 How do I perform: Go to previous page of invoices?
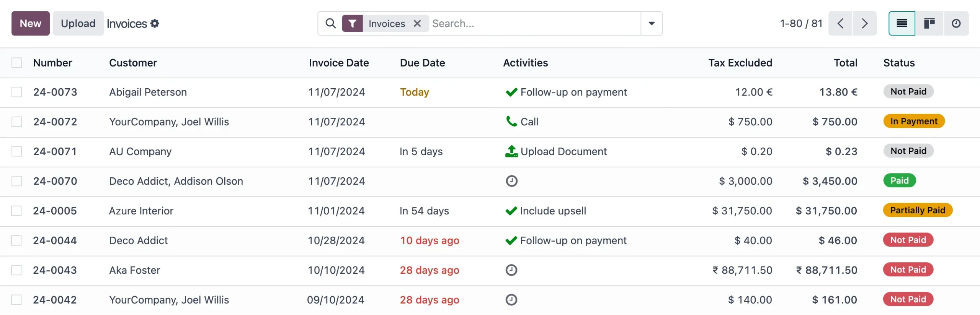[840, 24]
